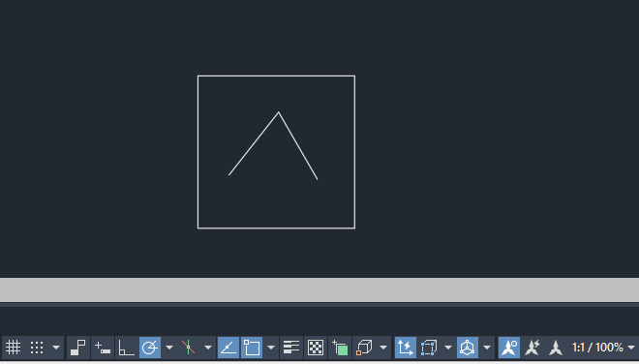Toggle Dynamic UCS button
Image resolution: width=639 pixels, height=364 pixels.
(x=405, y=348)
